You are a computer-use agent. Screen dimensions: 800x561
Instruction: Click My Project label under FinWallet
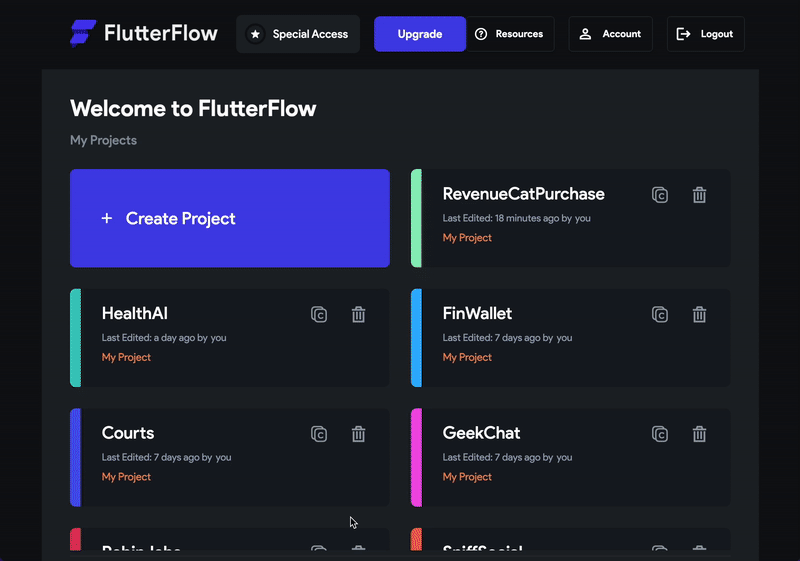point(467,358)
